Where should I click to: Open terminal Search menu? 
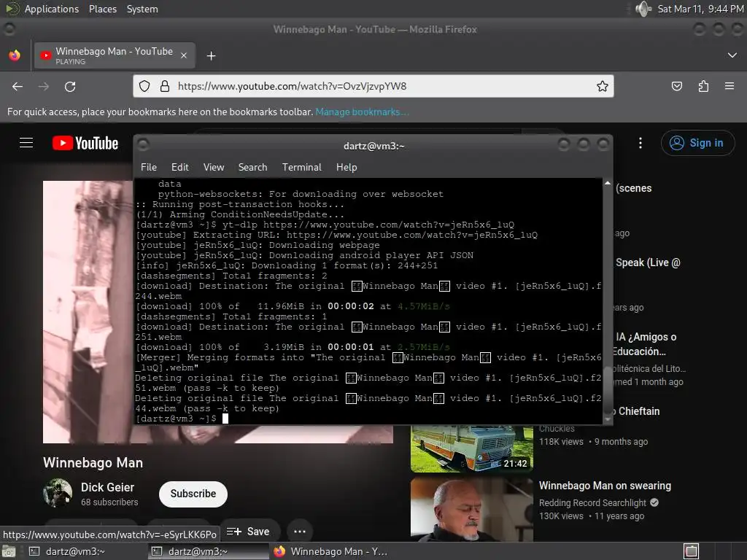pyautogui.click(x=252, y=167)
